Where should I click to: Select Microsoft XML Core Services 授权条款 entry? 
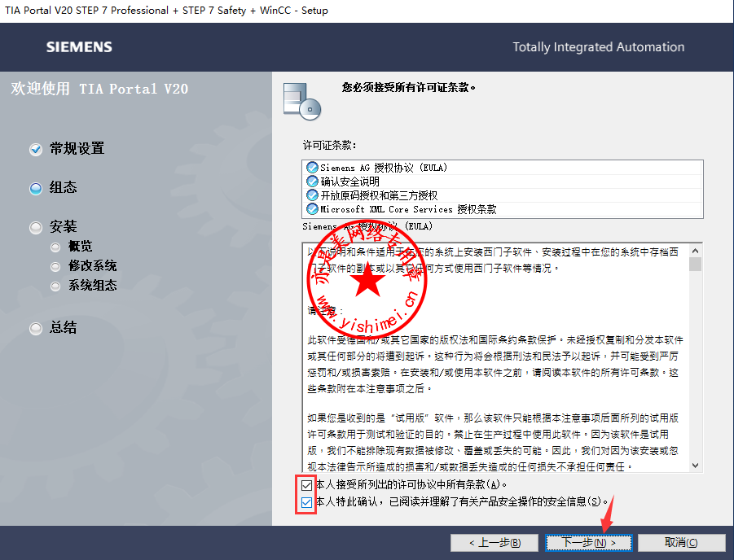coord(503,209)
